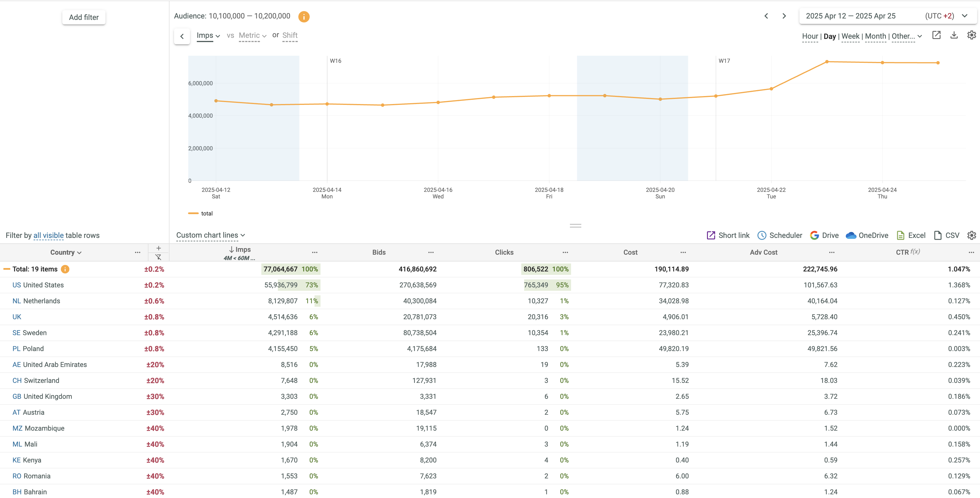Click the chart download icon
This screenshot has width=980, height=498.
(954, 35)
